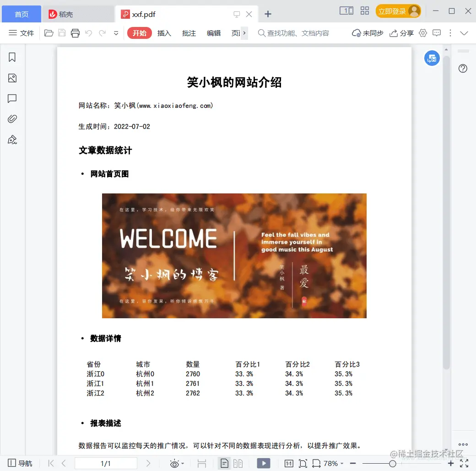Viewport: 476px width, 471px height.
Task: Select the 编辑 ribbon tab
Action: point(214,33)
